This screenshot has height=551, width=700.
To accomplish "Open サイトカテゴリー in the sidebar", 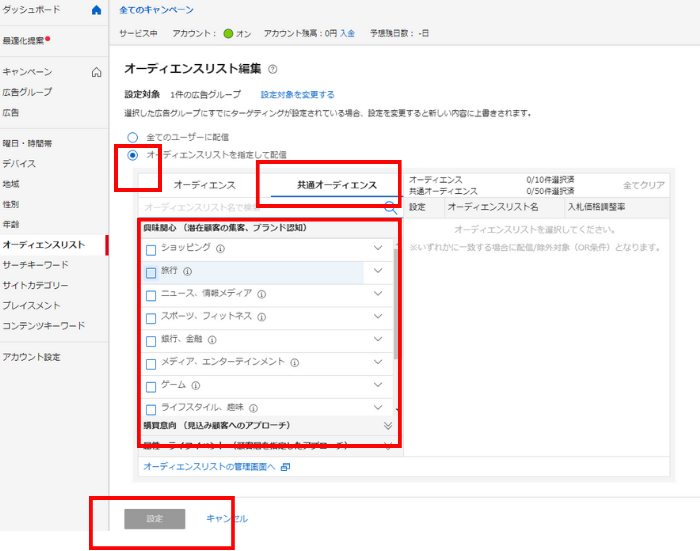I will click(x=35, y=285).
